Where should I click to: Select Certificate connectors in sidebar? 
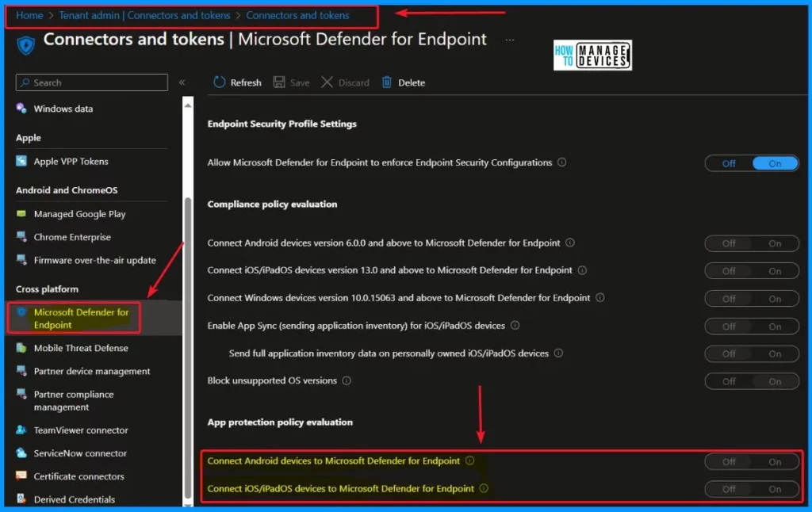pos(79,476)
